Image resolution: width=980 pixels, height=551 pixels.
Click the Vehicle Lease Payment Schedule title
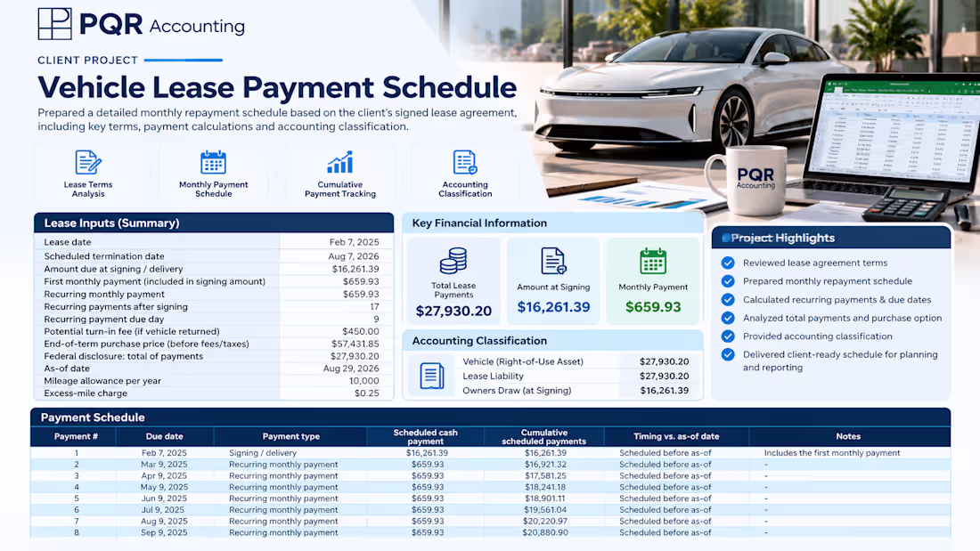pos(277,87)
